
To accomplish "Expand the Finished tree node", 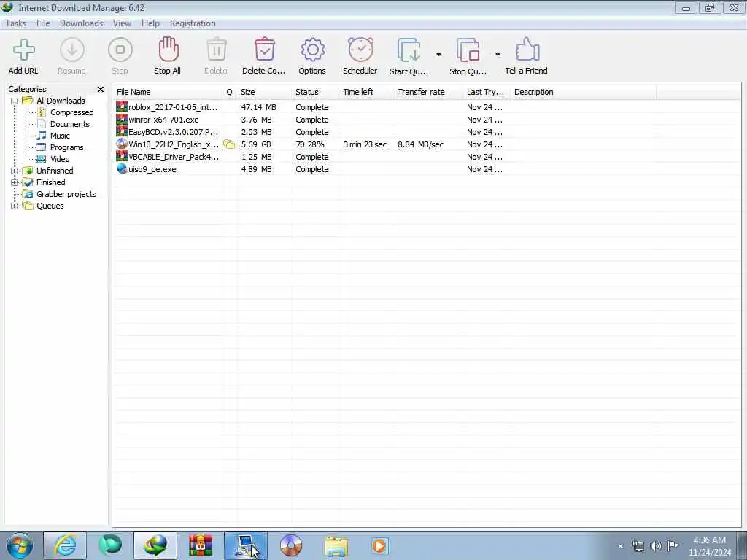I will click(15, 182).
